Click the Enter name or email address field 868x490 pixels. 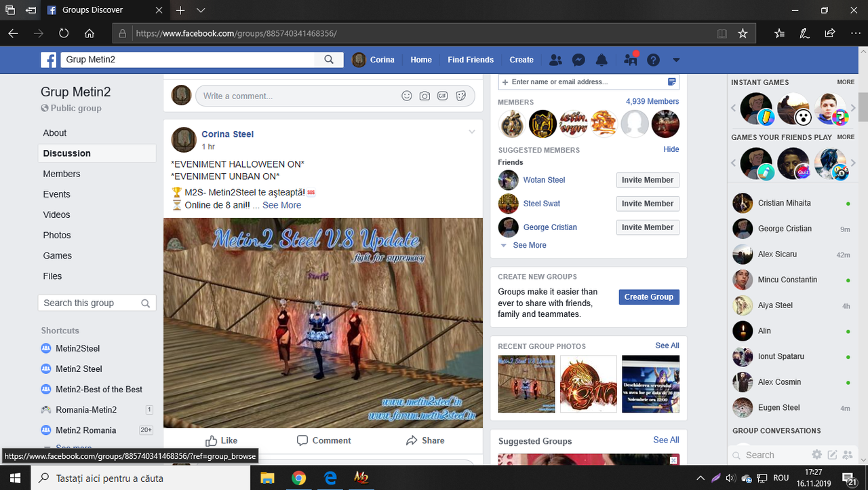point(588,81)
